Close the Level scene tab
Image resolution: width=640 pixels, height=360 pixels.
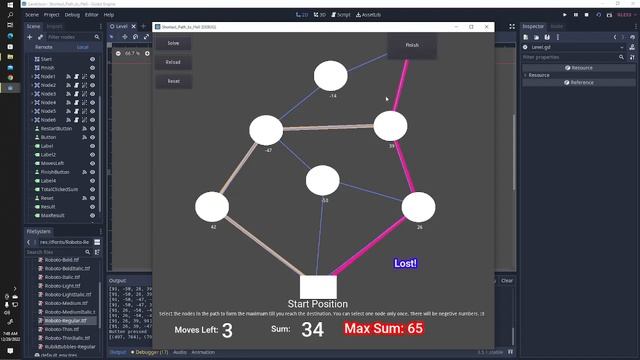click(133, 27)
